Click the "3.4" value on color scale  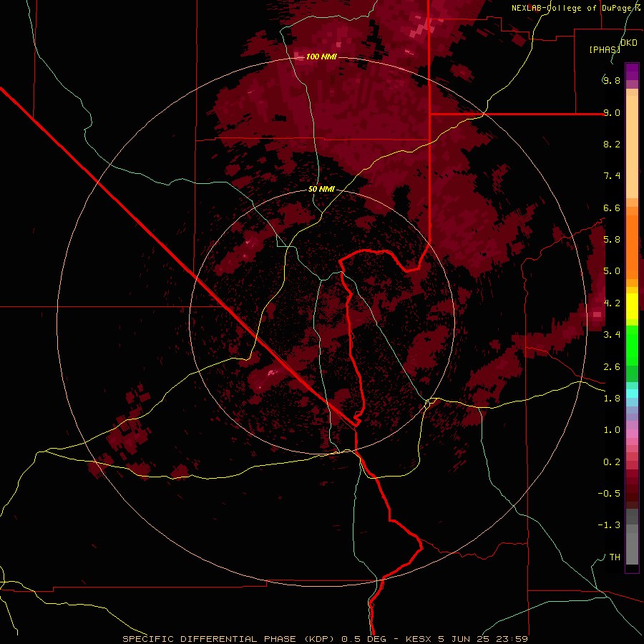coord(612,335)
